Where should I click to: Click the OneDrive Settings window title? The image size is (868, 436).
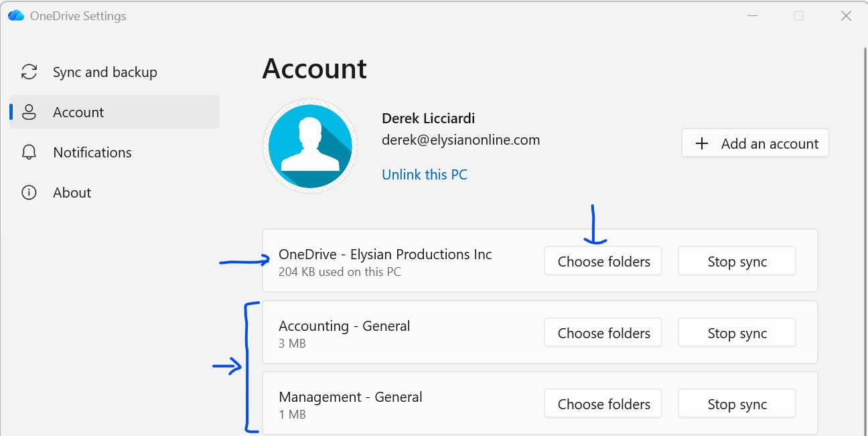coord(78,16)
